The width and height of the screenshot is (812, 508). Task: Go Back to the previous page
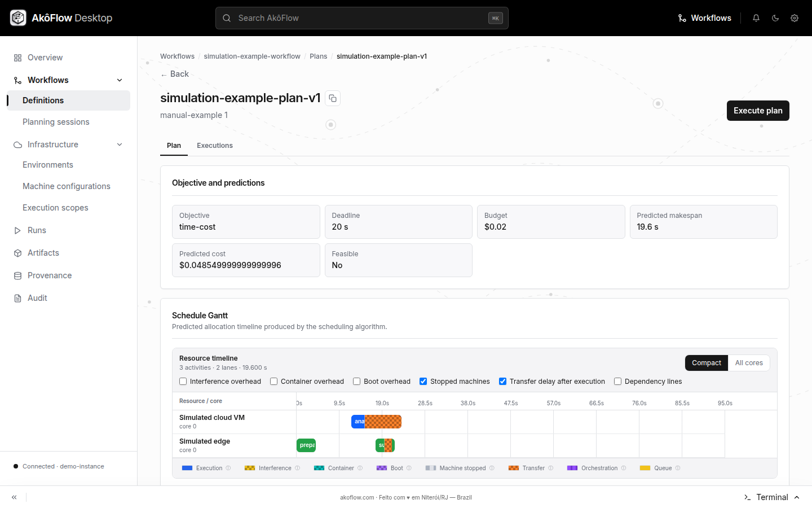(x=175, y=74)
